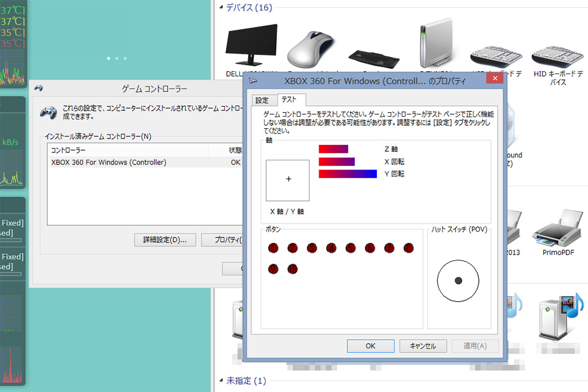Viewport: 588px width, 392px height.
Task: Close the XBOX 360 properties dialog
Action: (x=495, y=78)
